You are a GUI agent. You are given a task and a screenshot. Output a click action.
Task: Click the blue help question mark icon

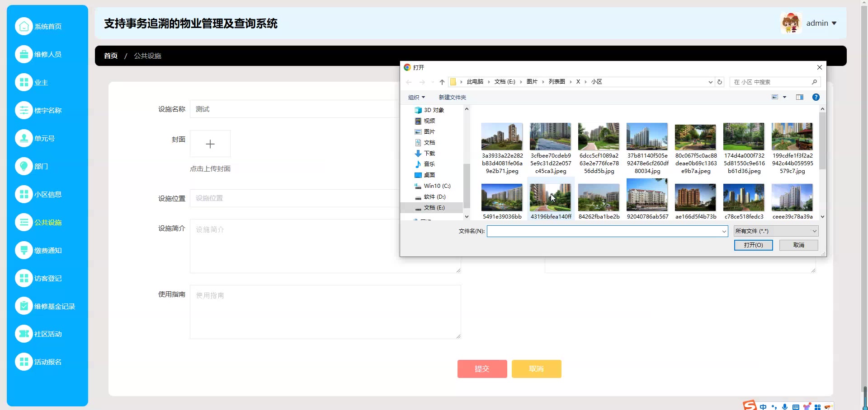pyautogui.click(x=816, y=97)
